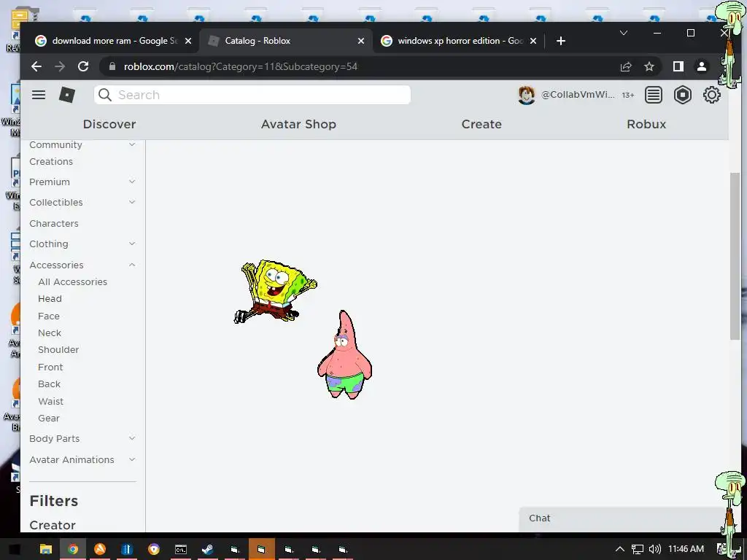Open the Robux hexagon balance icon

683,95
